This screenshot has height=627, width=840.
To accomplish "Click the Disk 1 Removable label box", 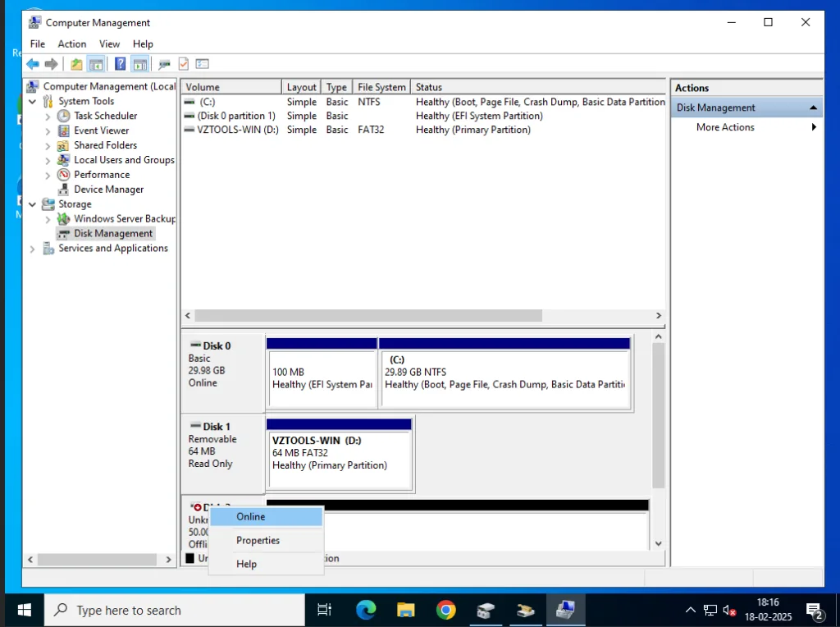I will 223,453.
